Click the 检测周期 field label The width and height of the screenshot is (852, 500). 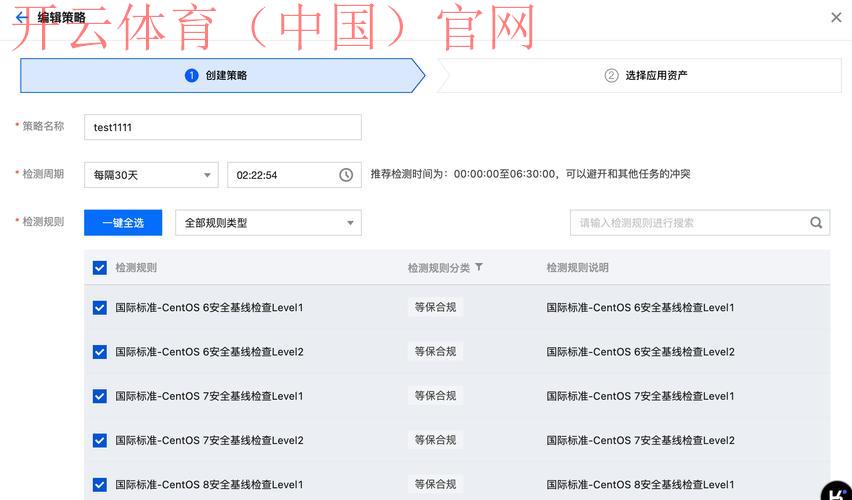43,174
